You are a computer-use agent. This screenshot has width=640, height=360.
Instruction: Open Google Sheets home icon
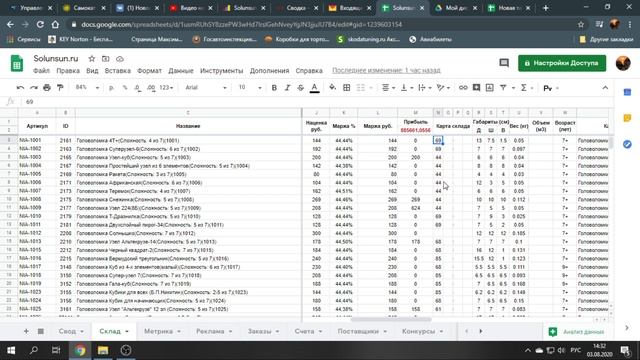(17, 64)
